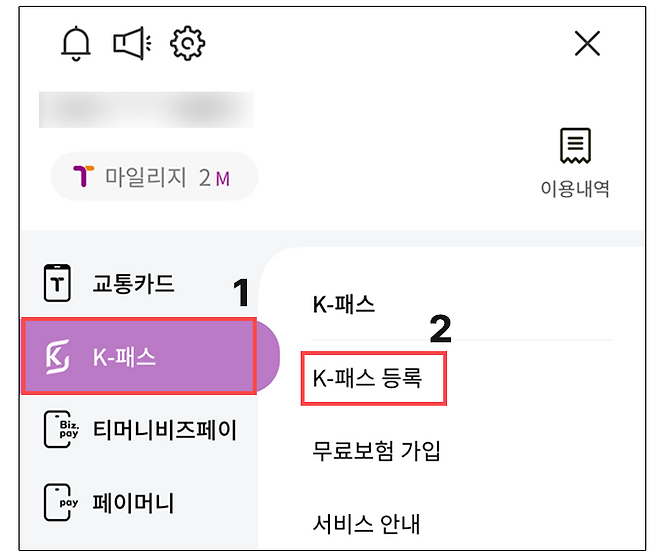Select the K-패스 sidebar tab
Screen dimensions: 658x555
coord(139,357)
